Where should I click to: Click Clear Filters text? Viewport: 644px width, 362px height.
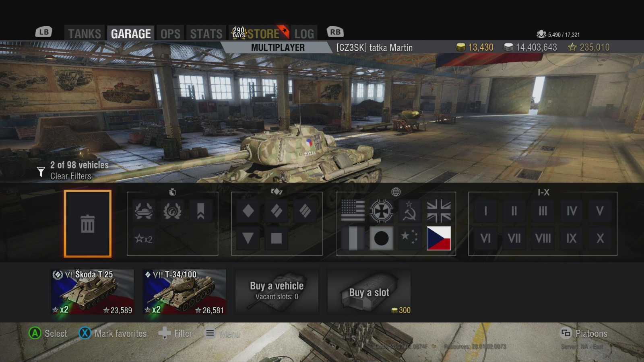pos(71,176)
